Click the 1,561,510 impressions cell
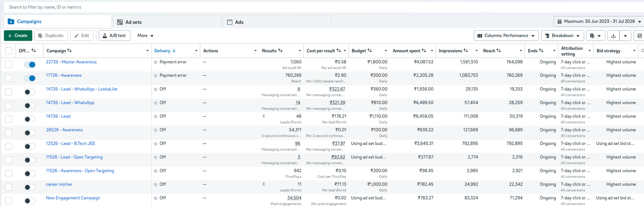This screenshot has width=644, height=206. tap(469, 62)
